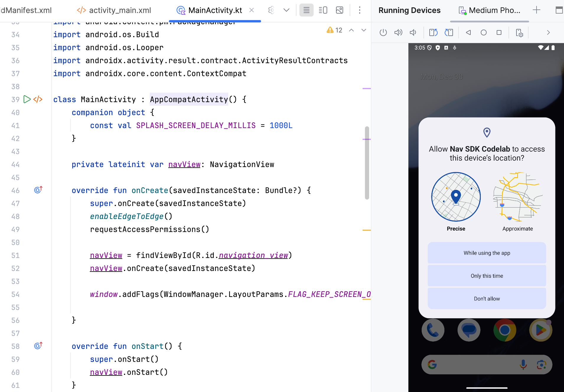Grant permission While using the app
The image size is (564, 392).
tap(486, 253)
